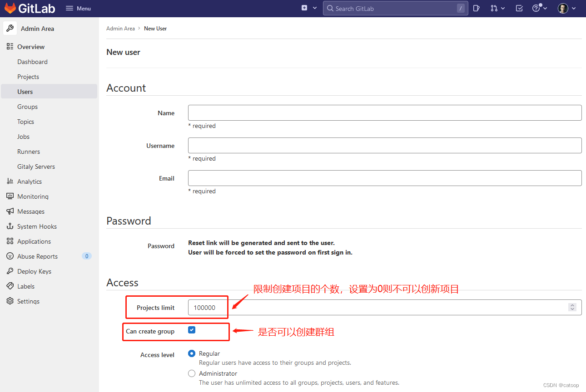Open the user avatar profile menu
Screen dimensions: 586x392
point(567,8)
